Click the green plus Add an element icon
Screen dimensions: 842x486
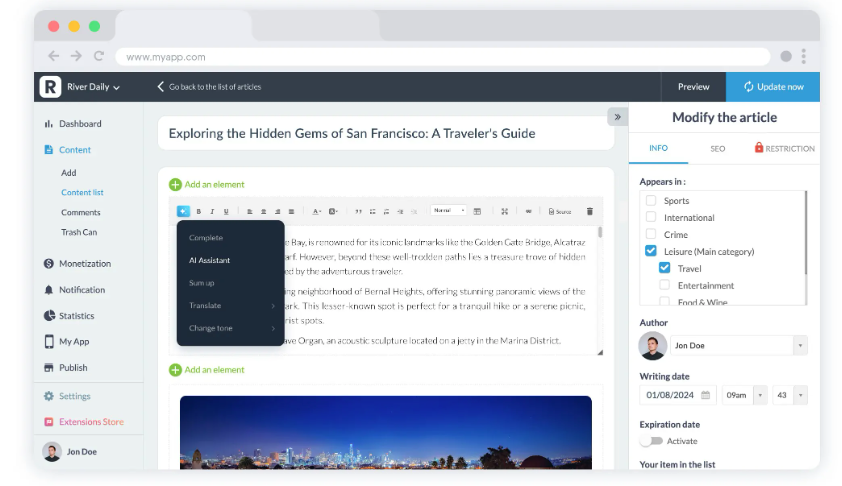pyautogui.click(x=176, y=184)
